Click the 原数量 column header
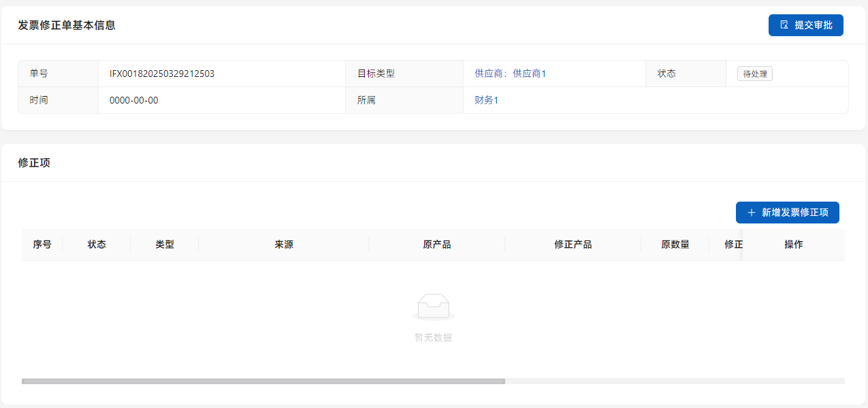This screenshot has height=408, width=868. pyautogui.click(x=675, y=245)
